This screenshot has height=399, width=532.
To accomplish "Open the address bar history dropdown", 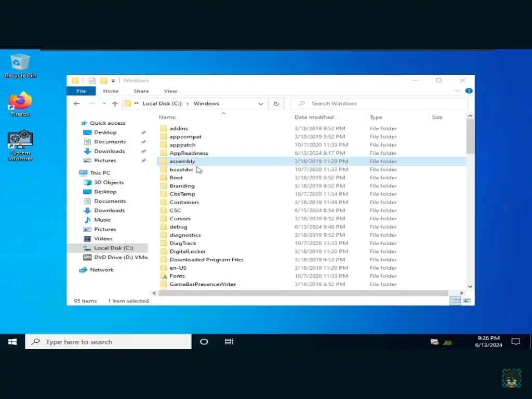I will click(261, 104).
